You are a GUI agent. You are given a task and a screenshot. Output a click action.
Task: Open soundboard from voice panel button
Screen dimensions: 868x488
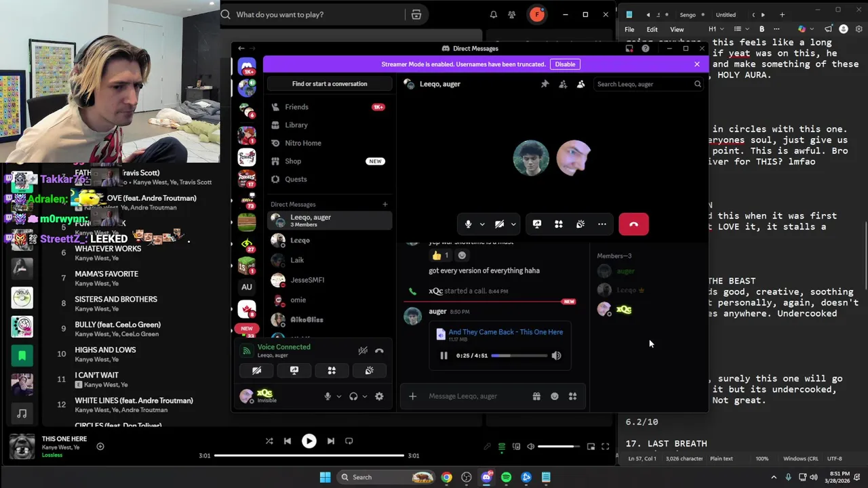point(370,371)
